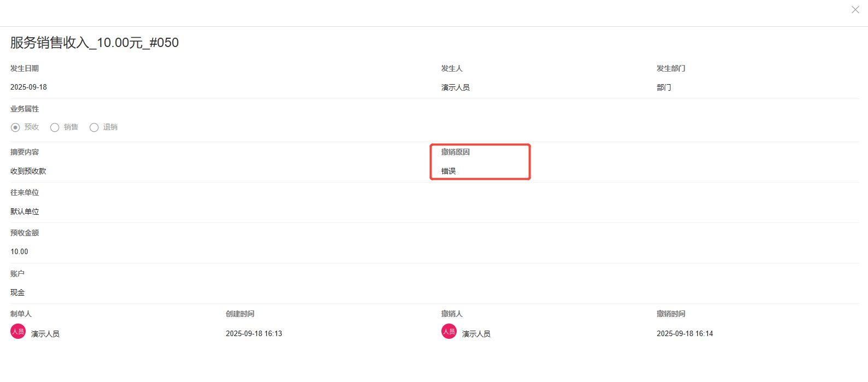
Task: Click the 发生部门 value 部门
Action: [663, 87]
